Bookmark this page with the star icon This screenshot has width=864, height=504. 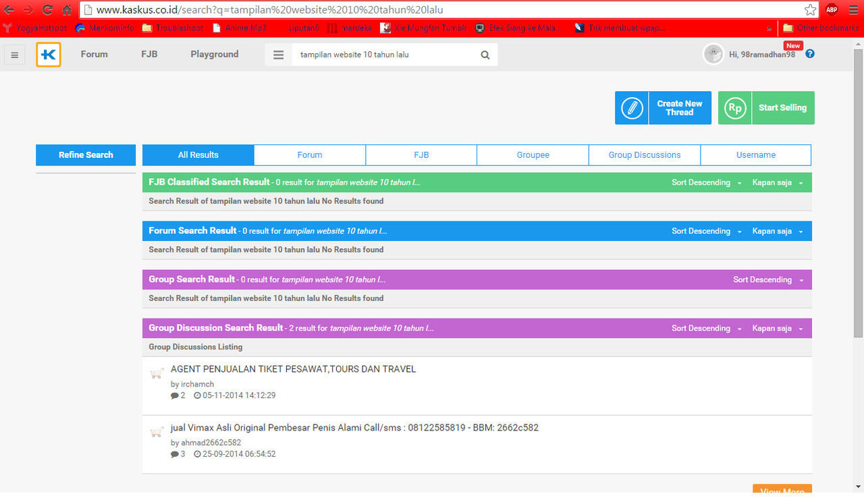[x=810, y=10]
